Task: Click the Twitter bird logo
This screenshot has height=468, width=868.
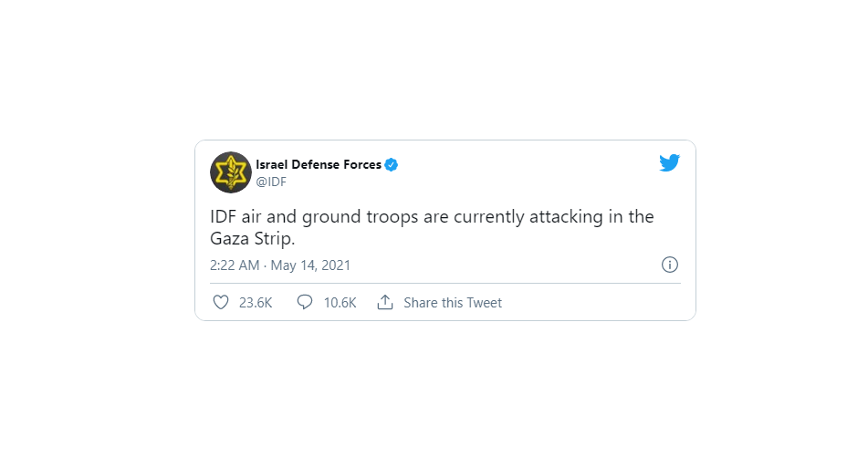Action: pyautogui.click(x=669, y=162)
